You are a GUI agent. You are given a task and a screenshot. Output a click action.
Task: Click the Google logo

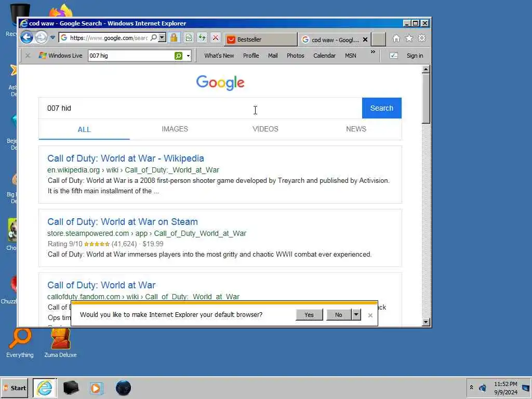pyautogui.click(x=220, y=83)
